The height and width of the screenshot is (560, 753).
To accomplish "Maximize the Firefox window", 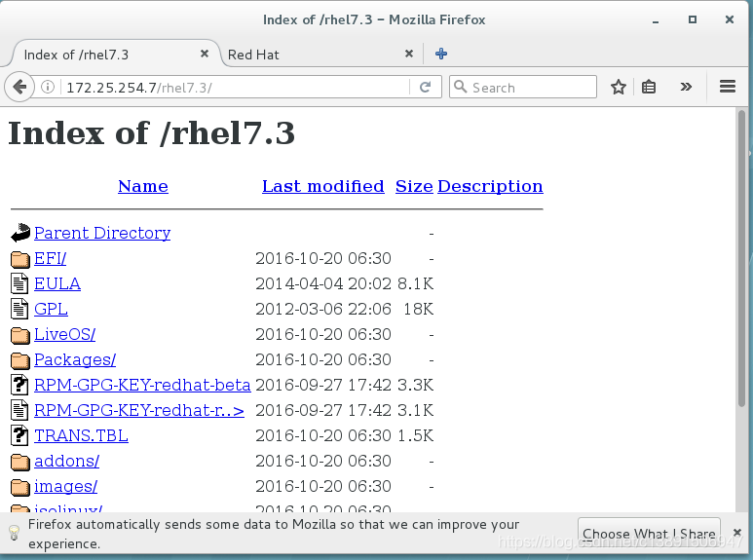I will (692, 19).
